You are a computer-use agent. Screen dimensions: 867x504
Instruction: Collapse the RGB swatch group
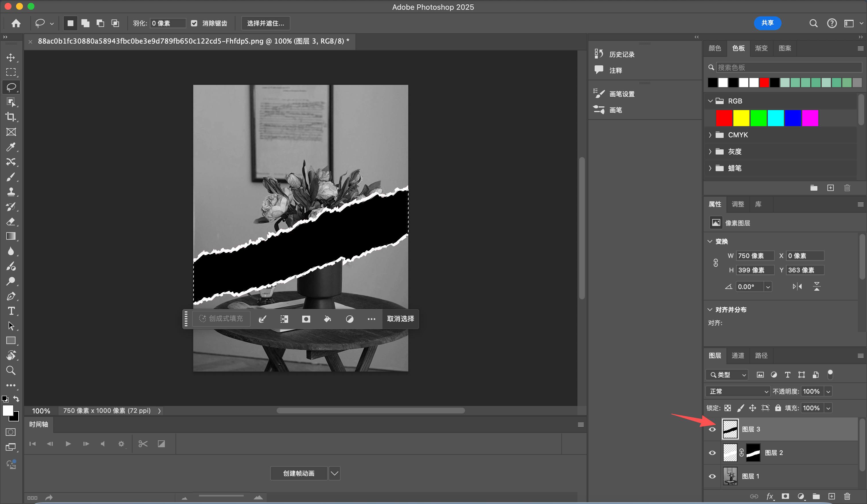(710, 101)
